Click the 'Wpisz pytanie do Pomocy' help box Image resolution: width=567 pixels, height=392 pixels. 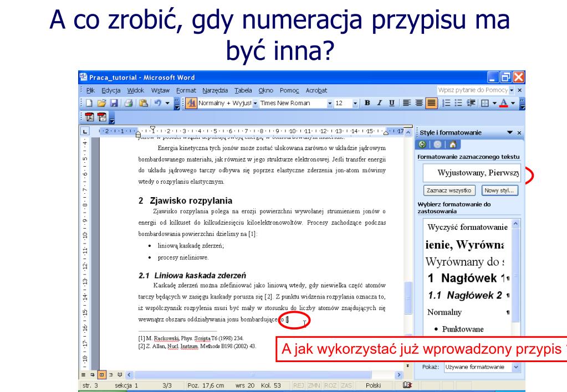473,90
